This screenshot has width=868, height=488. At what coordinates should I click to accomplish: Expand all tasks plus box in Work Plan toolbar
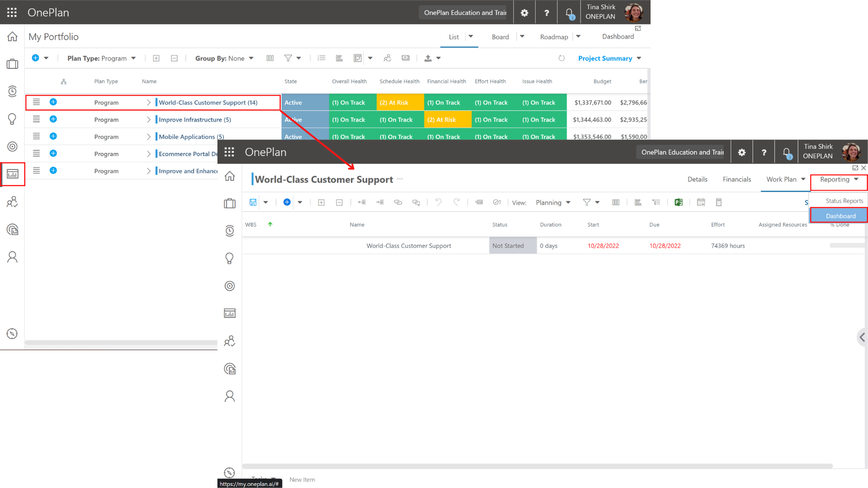click(321, 202)
